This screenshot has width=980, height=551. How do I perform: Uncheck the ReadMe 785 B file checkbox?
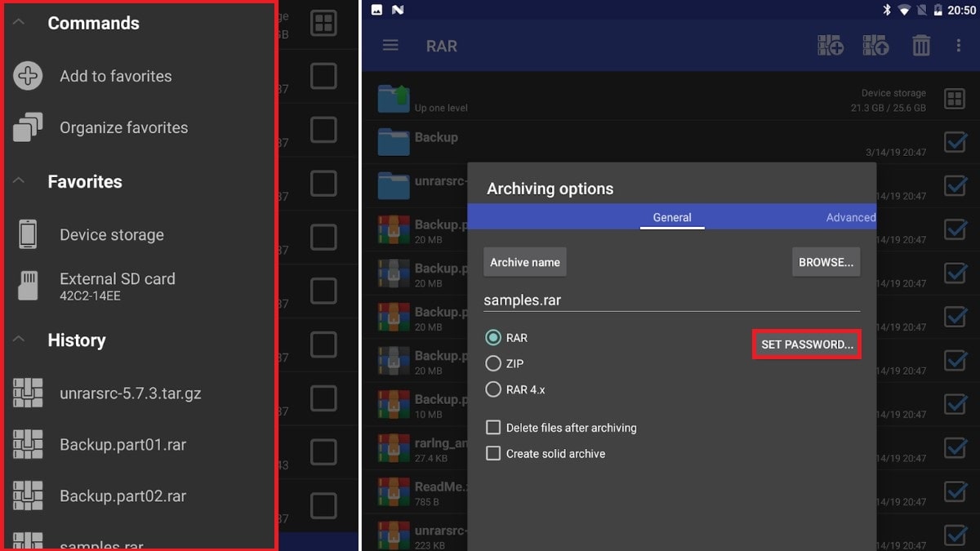[x=955, y=491]
